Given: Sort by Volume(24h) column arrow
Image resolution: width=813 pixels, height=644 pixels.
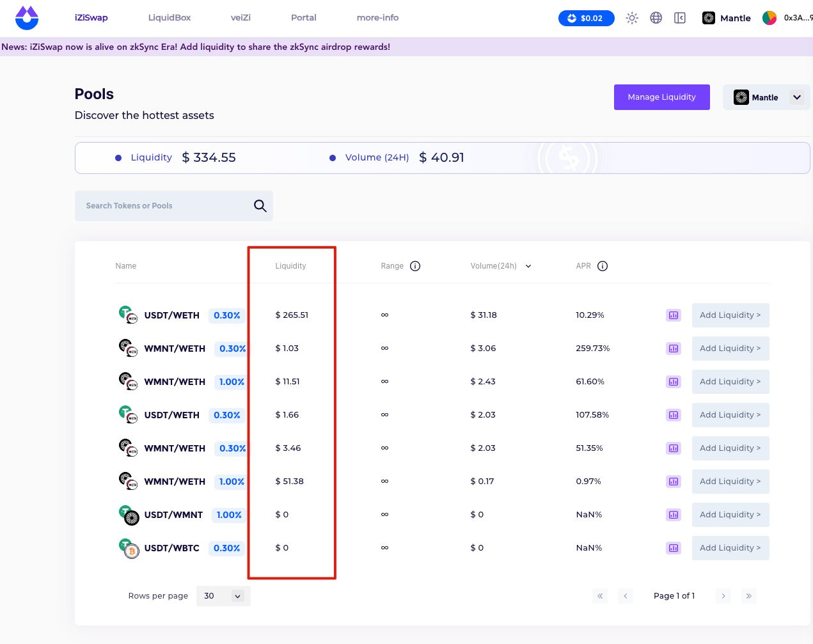Looking at the screenshot, I should 528,266.
